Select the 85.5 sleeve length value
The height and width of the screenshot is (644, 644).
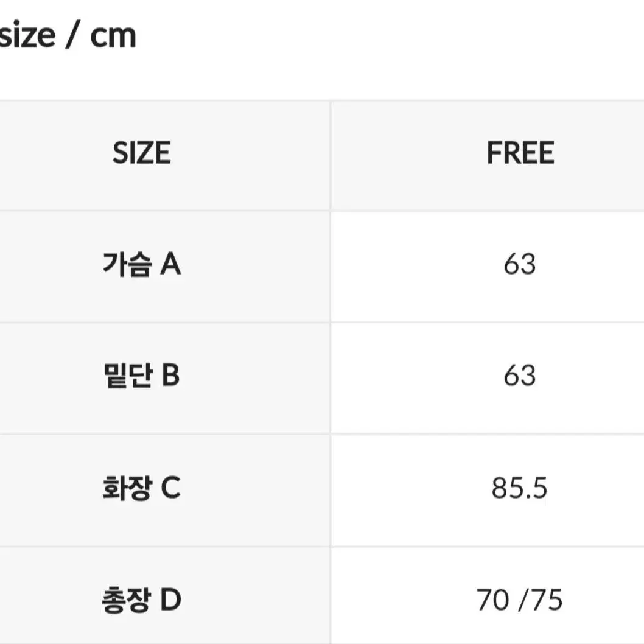520,488
